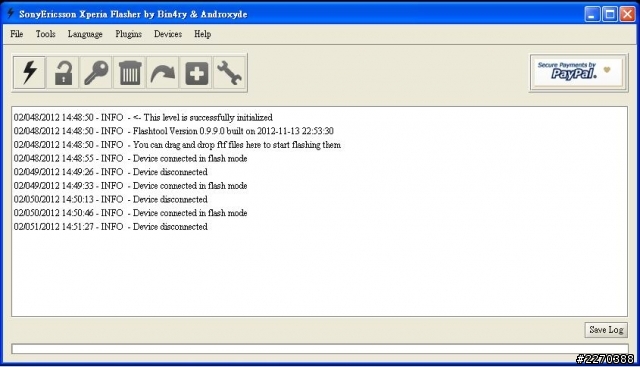Open the Language menu
This screenshot has height=367, width=640.
pos(85,34)
